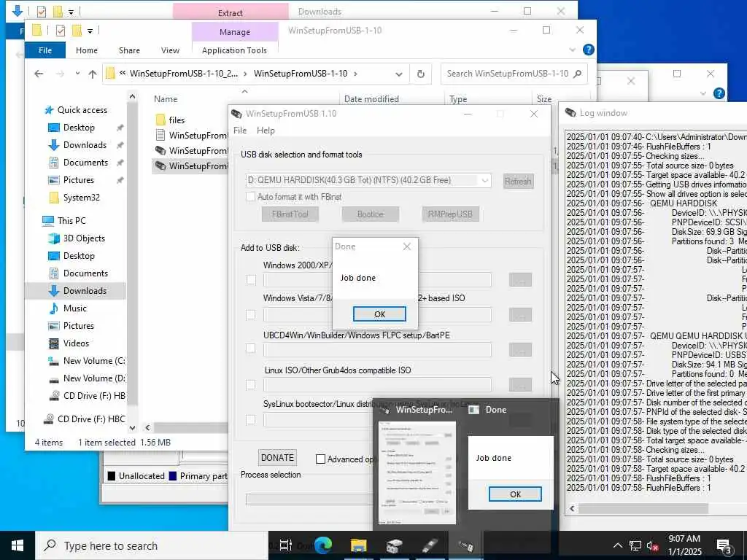This screenshot has height=560, width=747.
Task: Open pinned Downloads under Quick access
Action: click(x=85, y=145)
